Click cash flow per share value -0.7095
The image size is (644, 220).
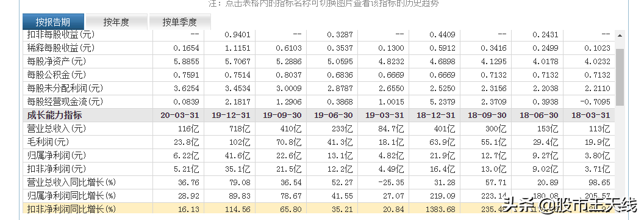[x=596, y=101]
